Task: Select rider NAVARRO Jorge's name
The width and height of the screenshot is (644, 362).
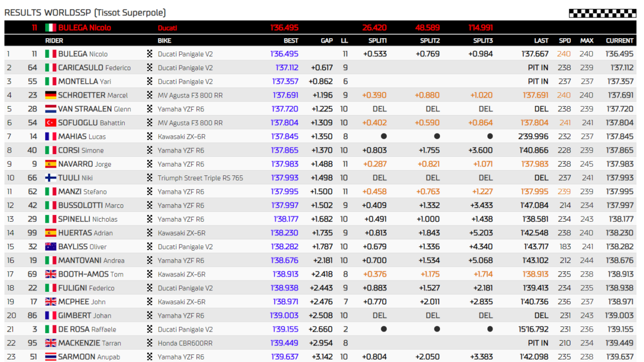Action: (84, 164)
